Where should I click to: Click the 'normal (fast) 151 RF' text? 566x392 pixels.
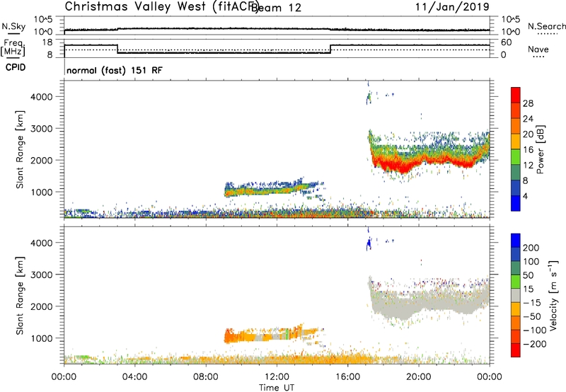115,70
